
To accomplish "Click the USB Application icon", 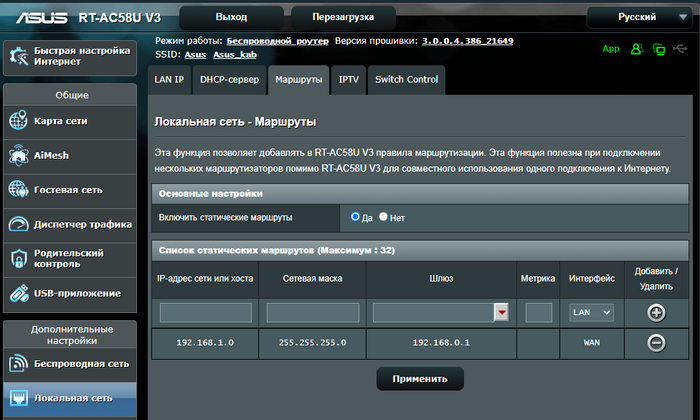I will pos(18,293).
